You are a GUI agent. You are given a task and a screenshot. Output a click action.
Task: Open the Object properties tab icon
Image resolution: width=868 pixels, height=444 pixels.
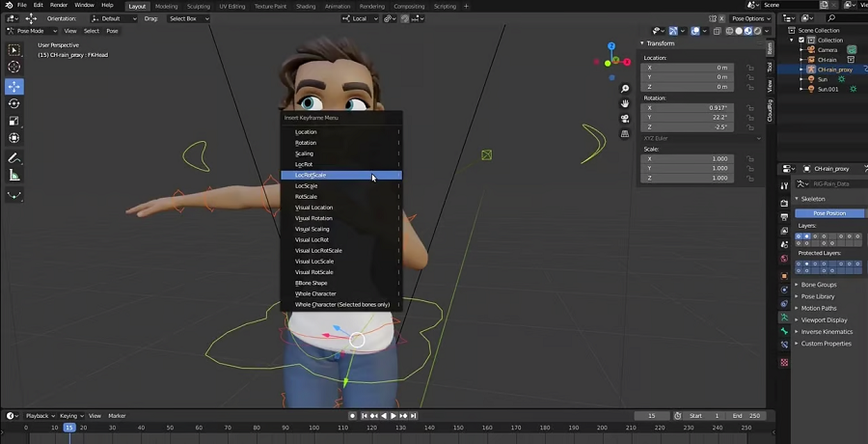(x=784, y=275)
